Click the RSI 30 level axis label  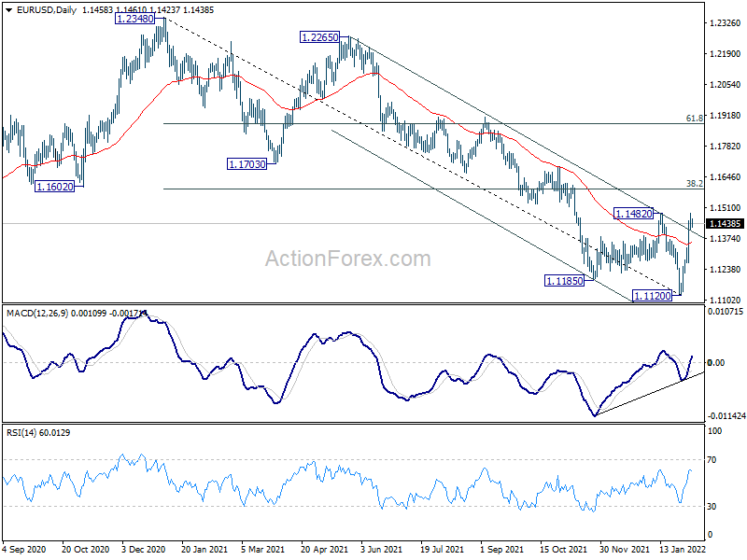712,507
